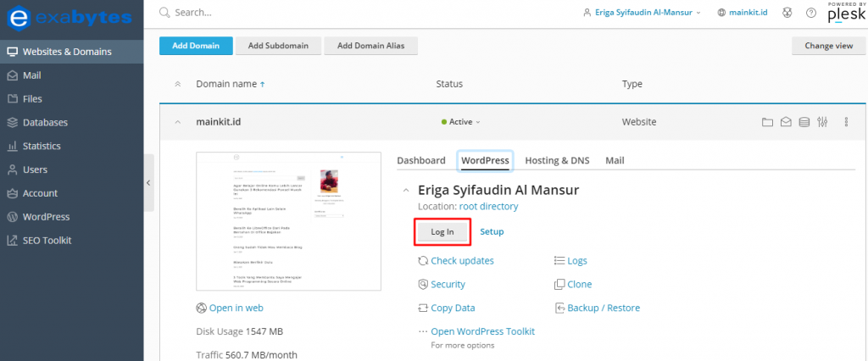The image size is (868, 361).
Task: Open SEO Toolkit in the sidebar
Action: (x=71, y=241)
